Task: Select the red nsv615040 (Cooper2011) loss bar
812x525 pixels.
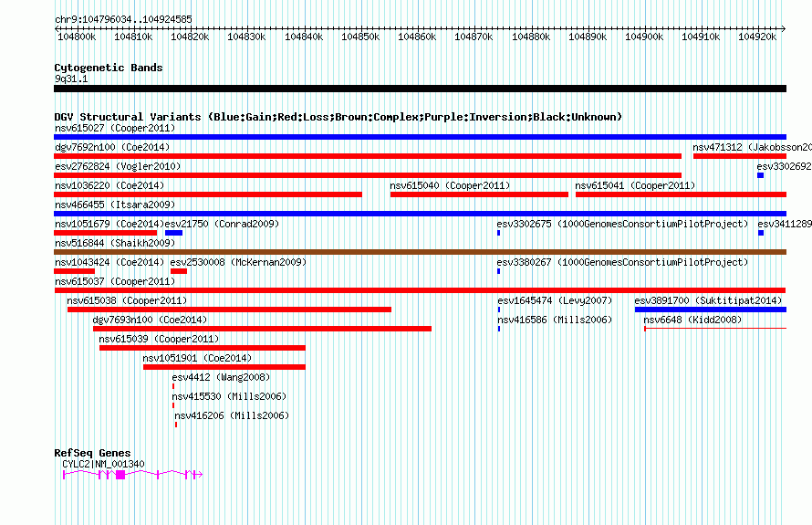Action: [x=479, y=194]
